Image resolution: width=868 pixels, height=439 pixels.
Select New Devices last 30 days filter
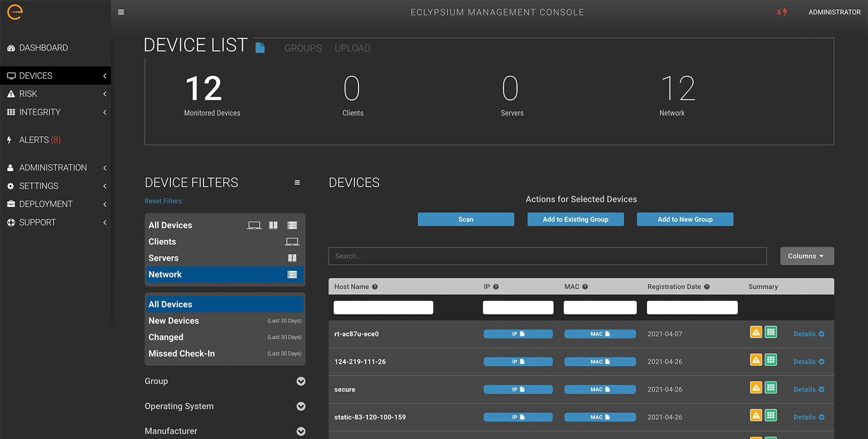tap(225, 321)
